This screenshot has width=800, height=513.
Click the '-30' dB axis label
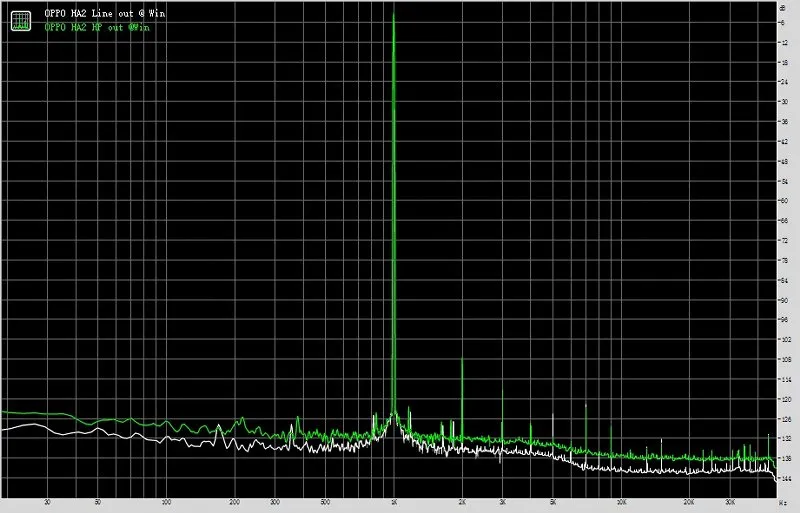784,102
